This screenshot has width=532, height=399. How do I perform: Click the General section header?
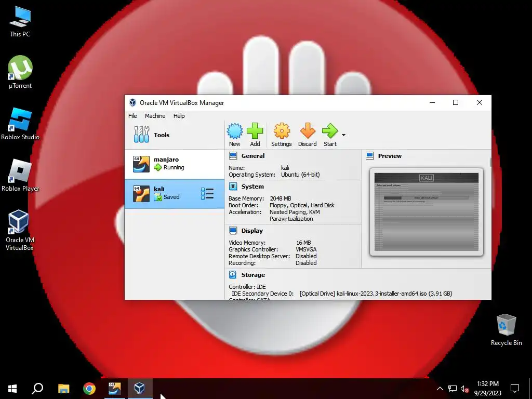pos(253,156)
